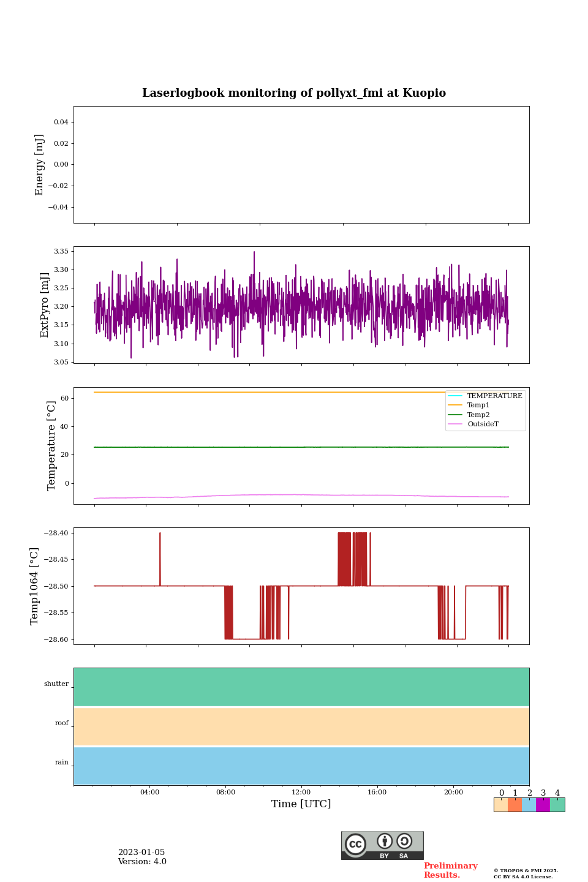Click the orange color swatch labeled 1
This screenshot has height=882, width=588.
(x=514, y=805)
